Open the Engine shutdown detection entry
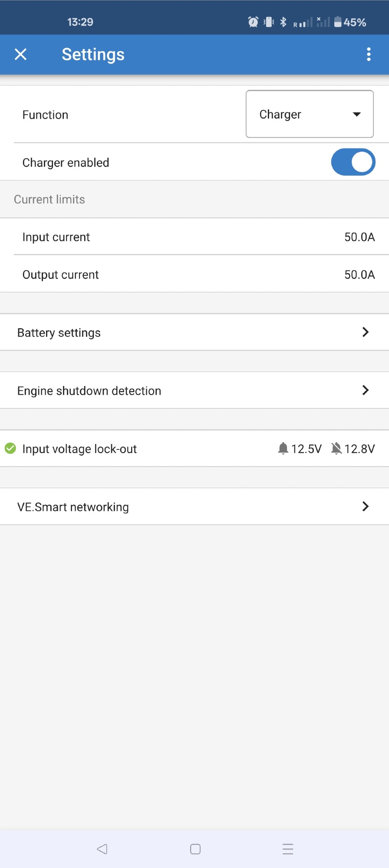Image resolution: width=389 pixels, height=868 pixels. coord(89,391)
